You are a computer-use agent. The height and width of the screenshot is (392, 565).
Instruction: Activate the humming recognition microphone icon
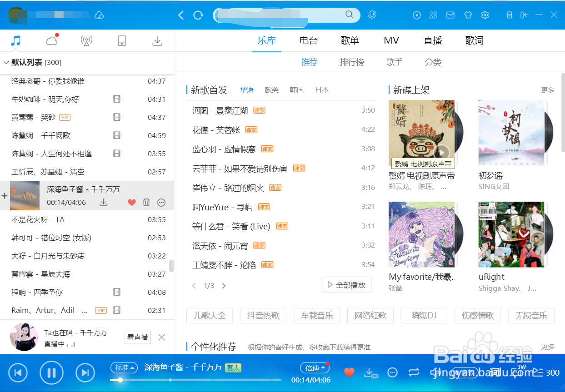[372, 15]
